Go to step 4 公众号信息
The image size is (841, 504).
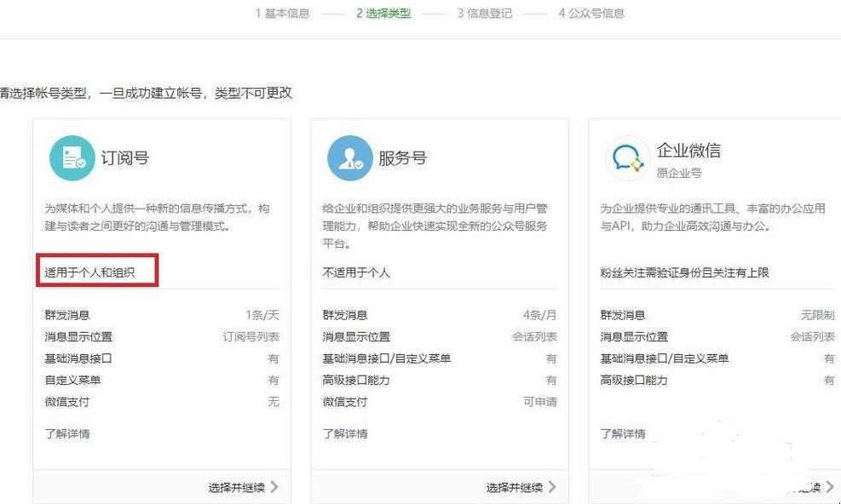[591, 14]
